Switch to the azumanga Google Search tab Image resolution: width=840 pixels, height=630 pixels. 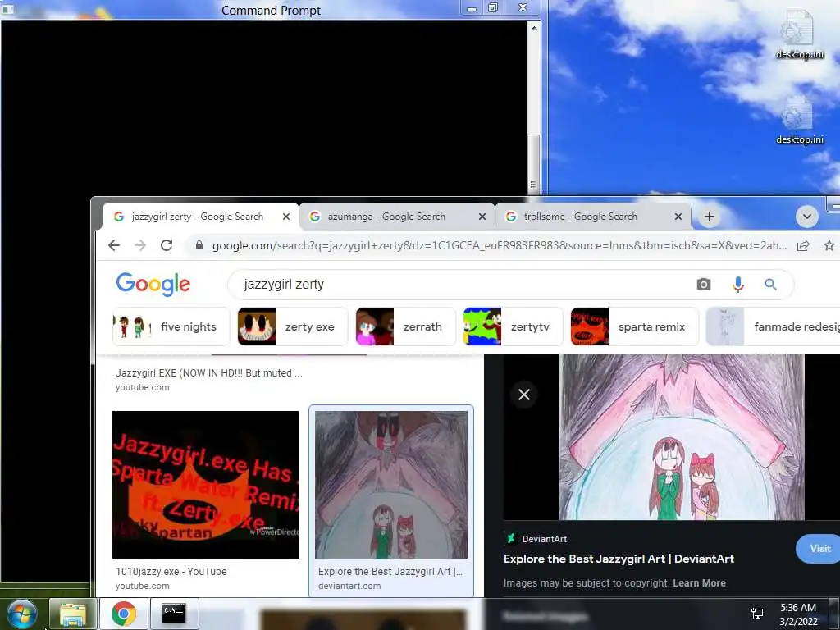(397, 217)
